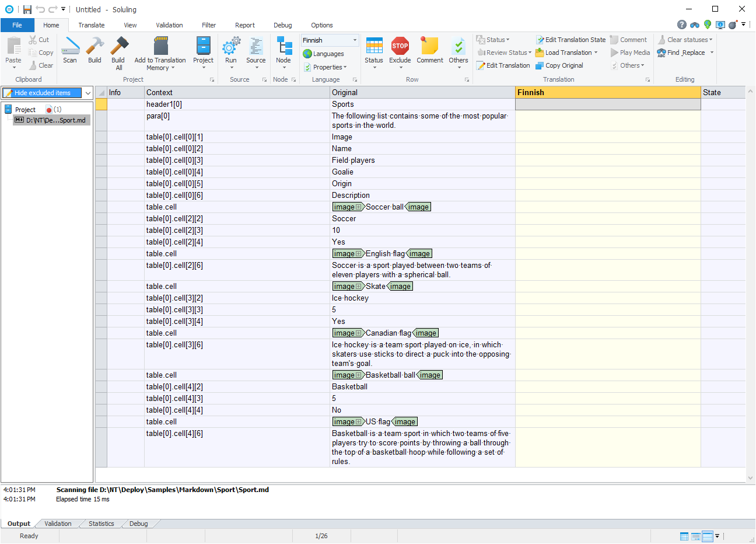756x544 pixels.
Task: Click Edit Translation button
Action: point(503,65)
